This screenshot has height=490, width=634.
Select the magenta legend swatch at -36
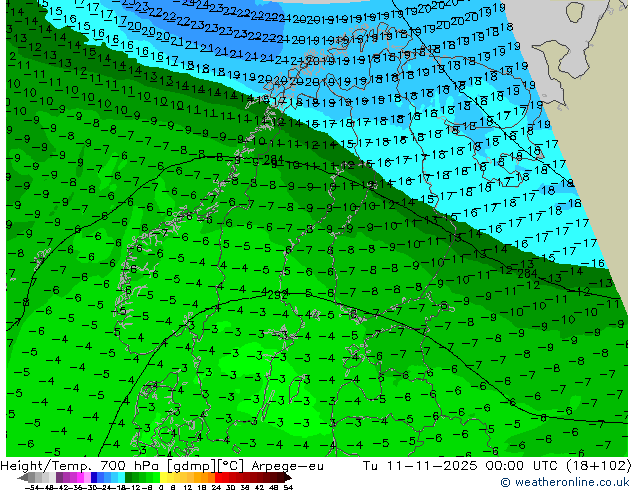(x=80, y=478)
